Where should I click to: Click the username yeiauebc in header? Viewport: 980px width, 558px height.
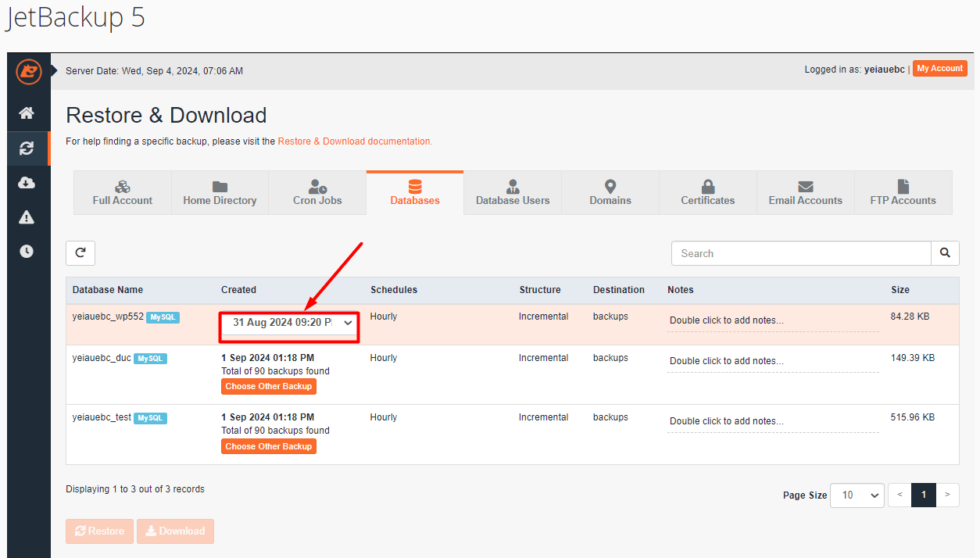tap(885, 70)
